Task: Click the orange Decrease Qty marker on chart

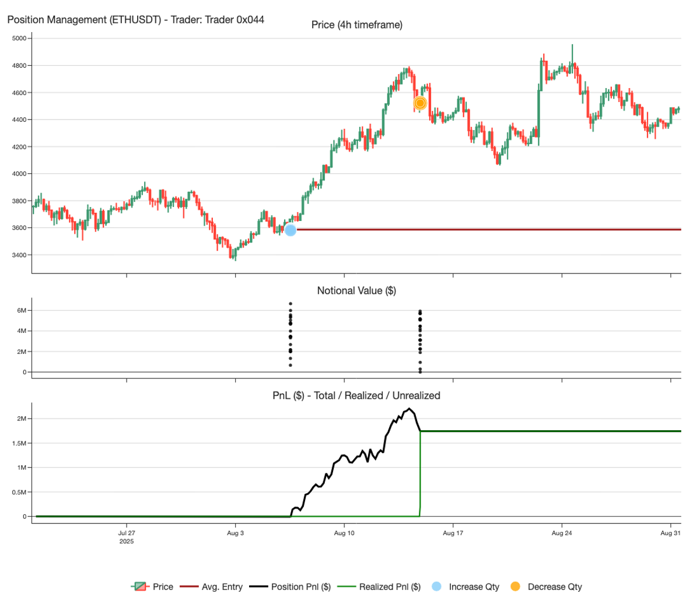Action: point(420,103)
